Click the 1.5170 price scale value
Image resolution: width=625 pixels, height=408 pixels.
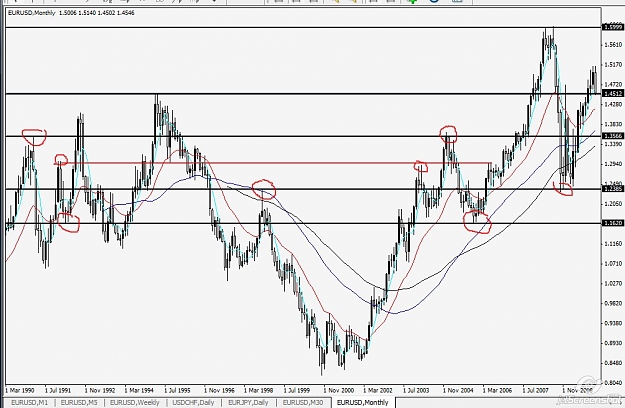pyautogui.click(x=613, y=65)
